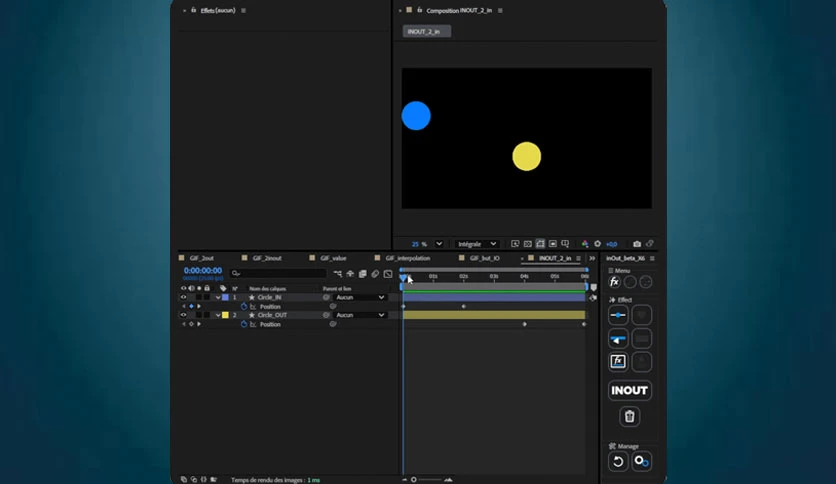Show hidden timeline tabs with double chevron

pos(592,258)
